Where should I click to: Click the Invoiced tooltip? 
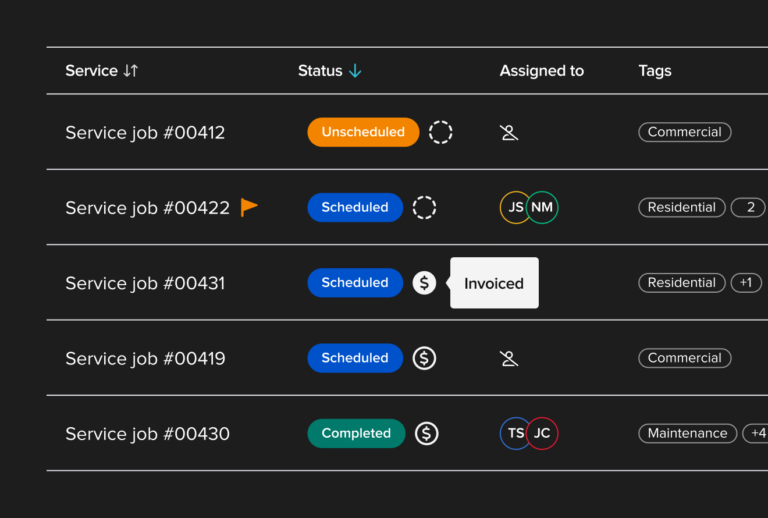(x=494, y=283)
